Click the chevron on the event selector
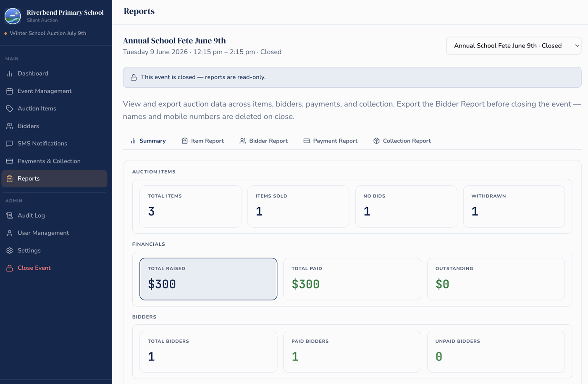The width and height of the screenshot is (588, 384). click(577, 46)
